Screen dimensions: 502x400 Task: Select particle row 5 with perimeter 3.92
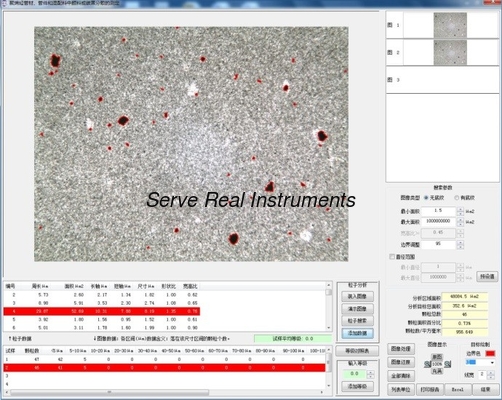click(x=102, y=319)
